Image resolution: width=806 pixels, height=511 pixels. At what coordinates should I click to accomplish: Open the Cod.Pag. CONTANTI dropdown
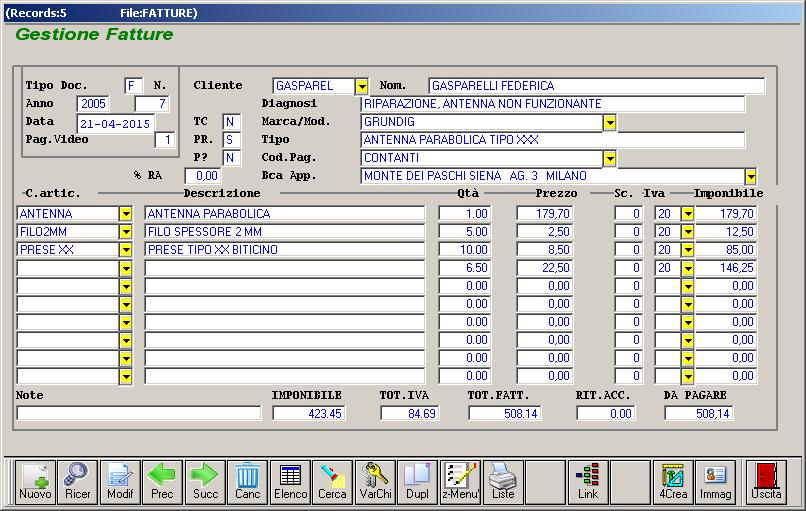tap(610, 158)
